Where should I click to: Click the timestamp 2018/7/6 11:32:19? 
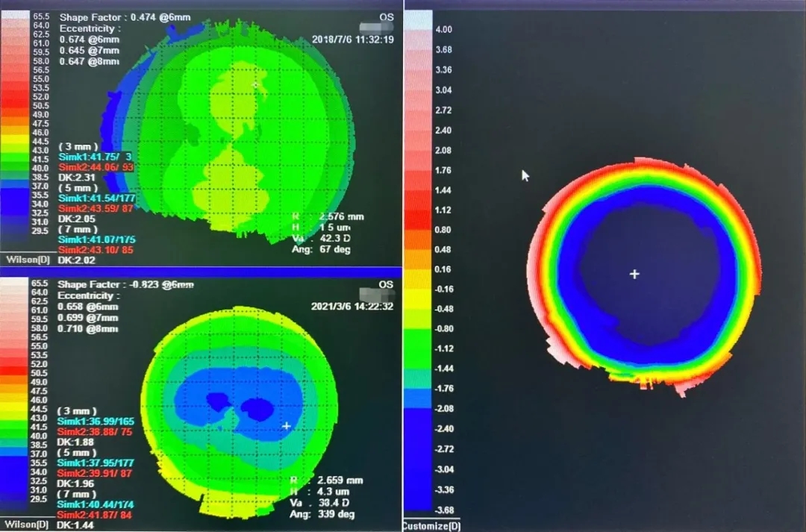[352, 40]
